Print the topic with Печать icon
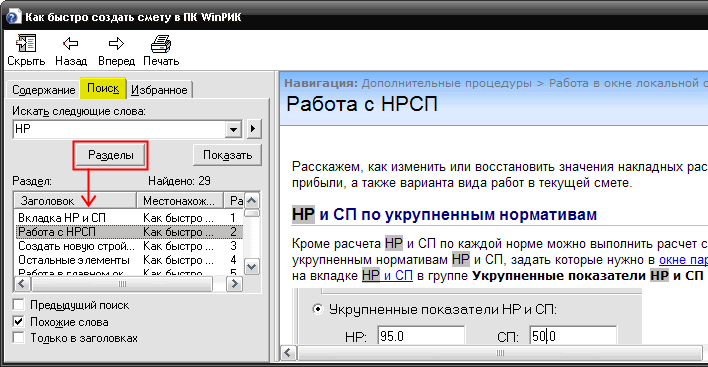 tap(161, 44)
